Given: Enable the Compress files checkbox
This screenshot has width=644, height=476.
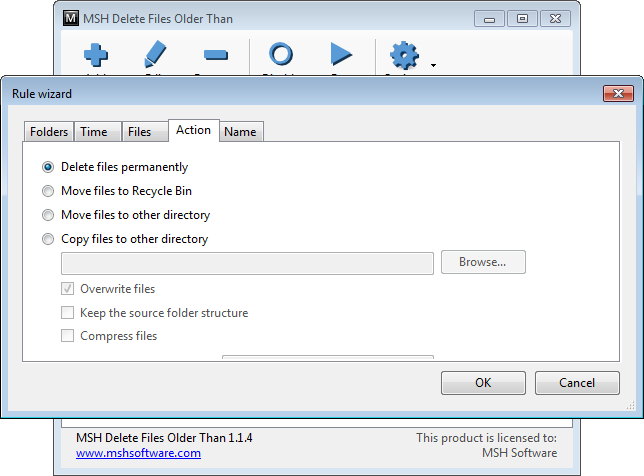Looking at the screenshot, I should (67, 336).
